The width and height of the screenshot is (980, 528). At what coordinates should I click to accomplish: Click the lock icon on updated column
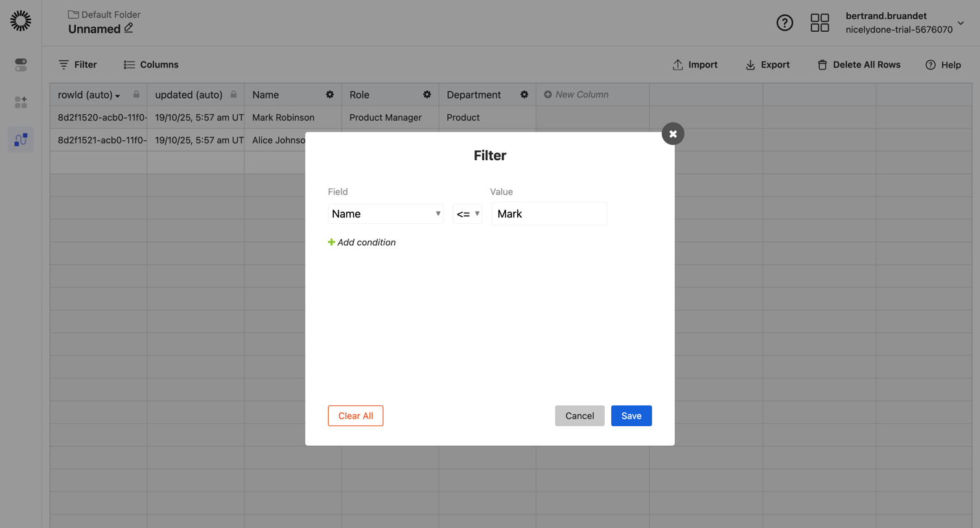click(233, 95)
